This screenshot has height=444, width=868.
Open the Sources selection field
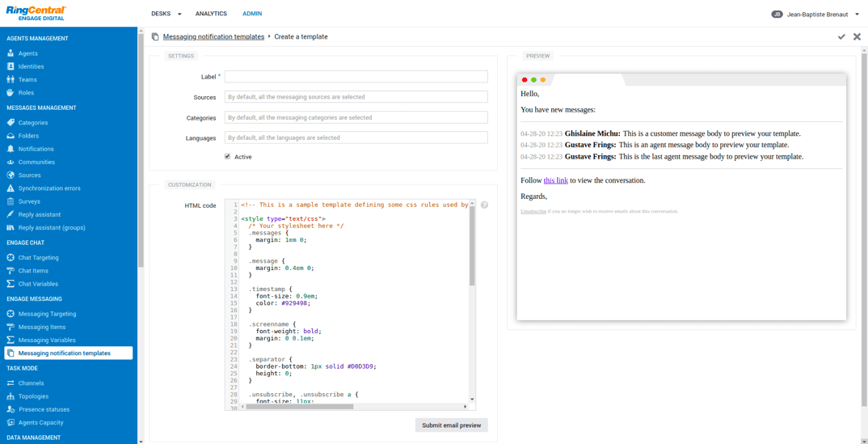pyautogui.click(x=356, y=97)
